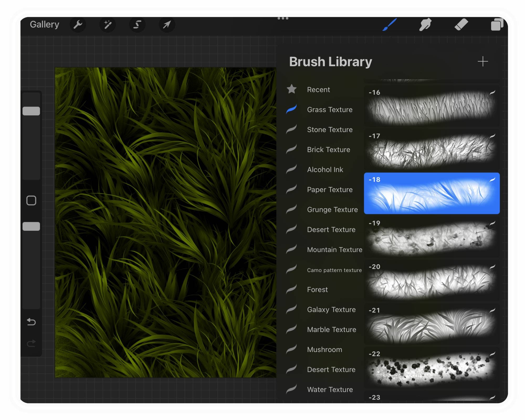Activate the Transform arrow tool
This screenshot has width=525, height=420.
point(167,24)
